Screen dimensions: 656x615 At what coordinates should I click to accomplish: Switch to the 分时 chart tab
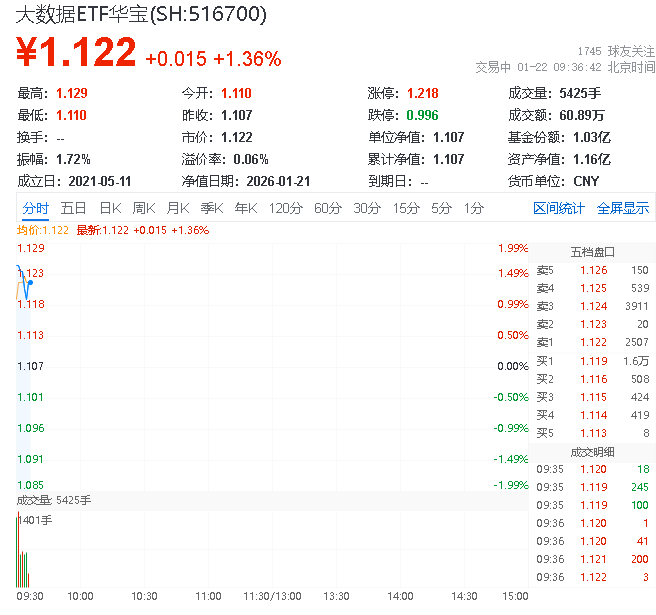click(x=35, y=208)
